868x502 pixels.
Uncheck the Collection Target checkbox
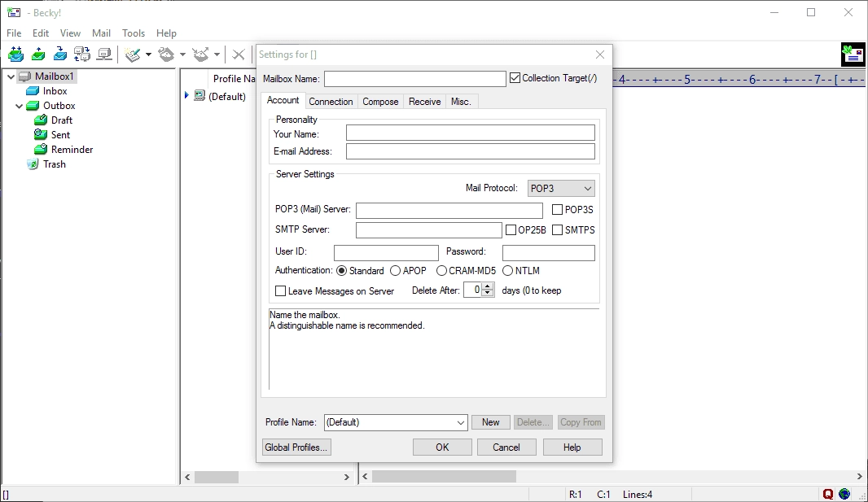(515, 78)
